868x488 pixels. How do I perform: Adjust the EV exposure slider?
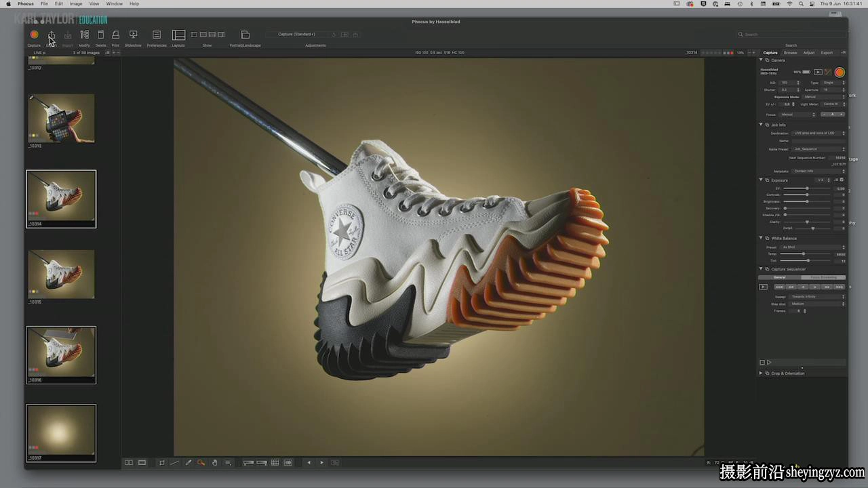pyautogui.click(x=807, y=188)
